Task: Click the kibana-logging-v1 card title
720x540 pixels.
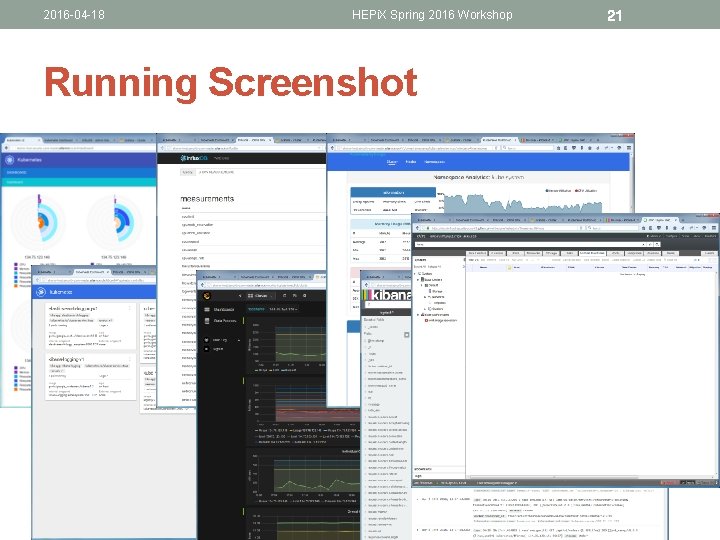Action: pos(67,359)
